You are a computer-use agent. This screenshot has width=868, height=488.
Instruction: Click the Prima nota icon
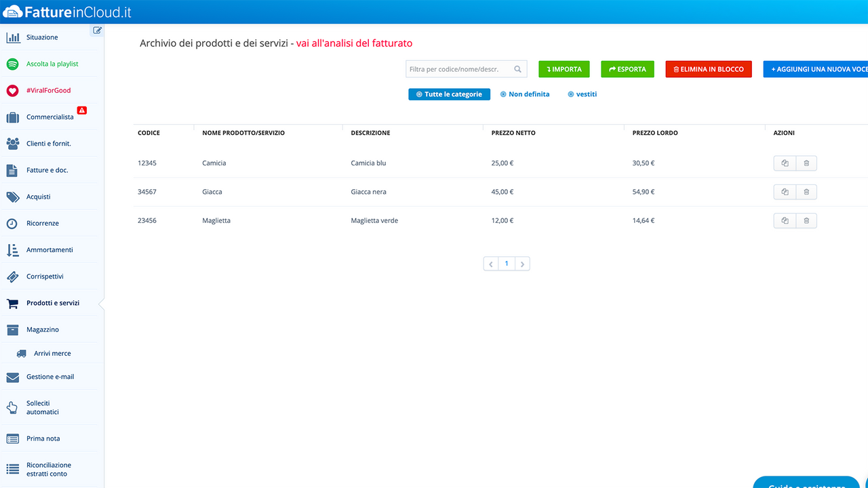[14, 439]
